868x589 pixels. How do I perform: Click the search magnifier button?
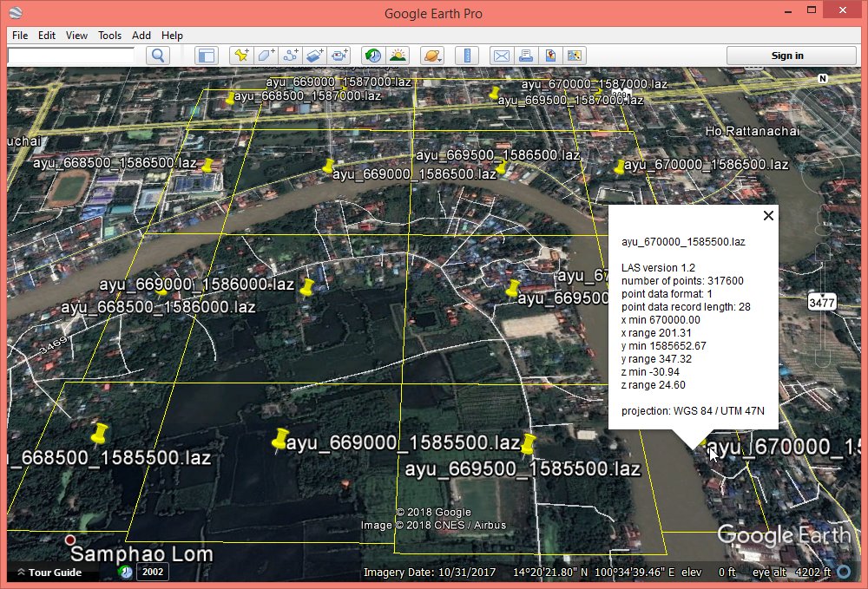click(158, 56)
